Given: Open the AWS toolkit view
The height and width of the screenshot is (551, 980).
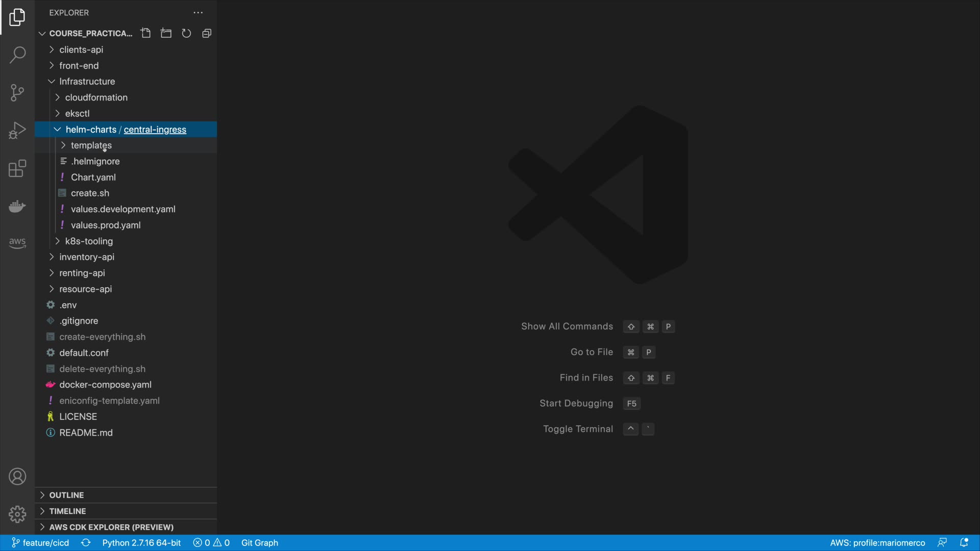Looking at the screenshot, I should [x=17, y=242].
